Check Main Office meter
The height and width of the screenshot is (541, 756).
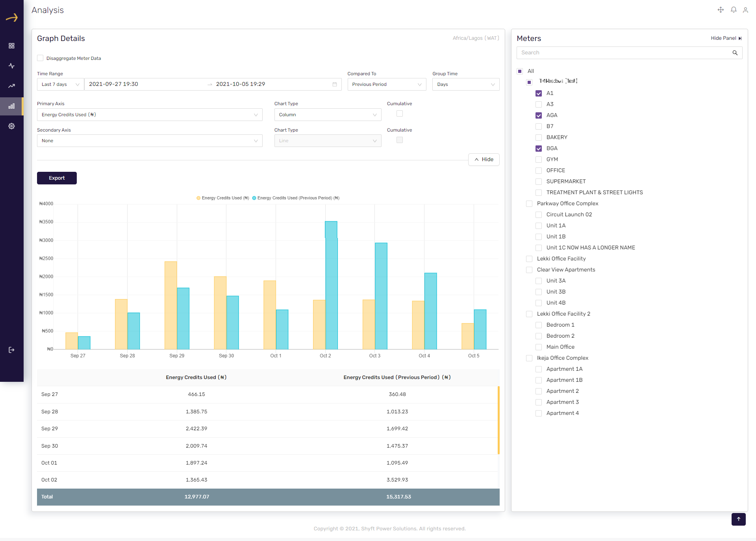pyautogui.click(x=539, y=347)
